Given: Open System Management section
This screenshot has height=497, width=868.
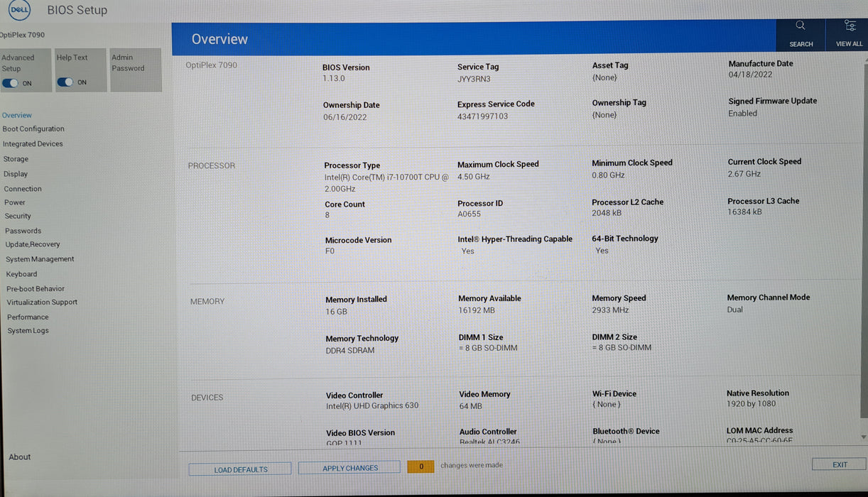Looking at the screenshot, I should click(40, 259).
